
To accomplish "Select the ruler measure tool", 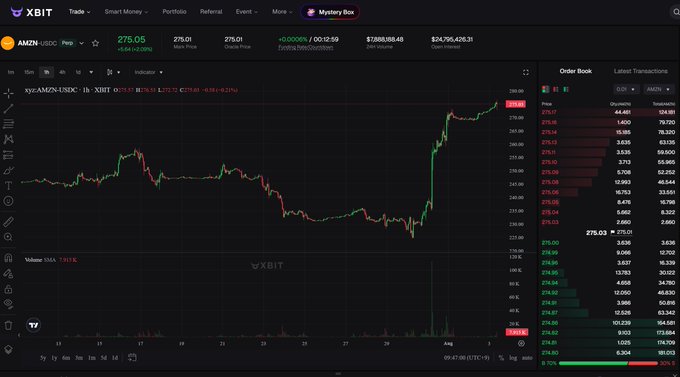I will click(8, 222).
